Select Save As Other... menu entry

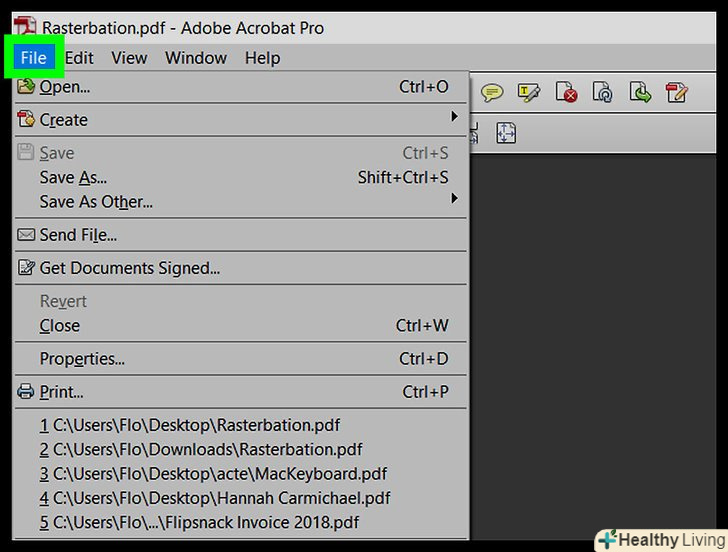click(x=240, y=201)
